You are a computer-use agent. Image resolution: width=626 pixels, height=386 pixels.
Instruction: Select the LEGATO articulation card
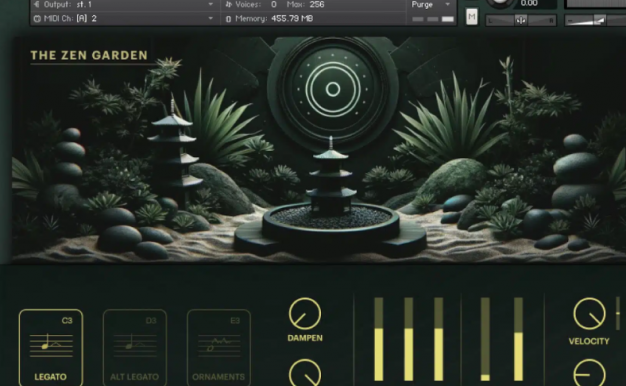(x=51, y=347)
